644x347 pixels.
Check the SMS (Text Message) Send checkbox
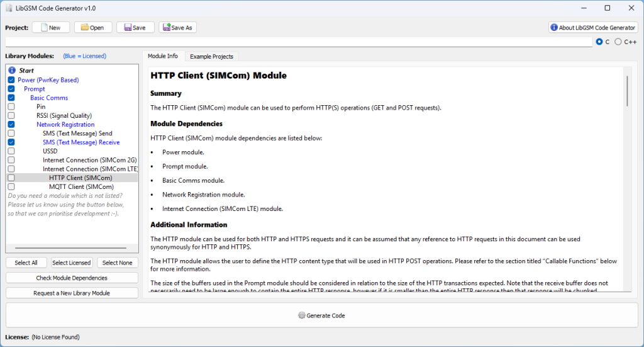point(11,134)
